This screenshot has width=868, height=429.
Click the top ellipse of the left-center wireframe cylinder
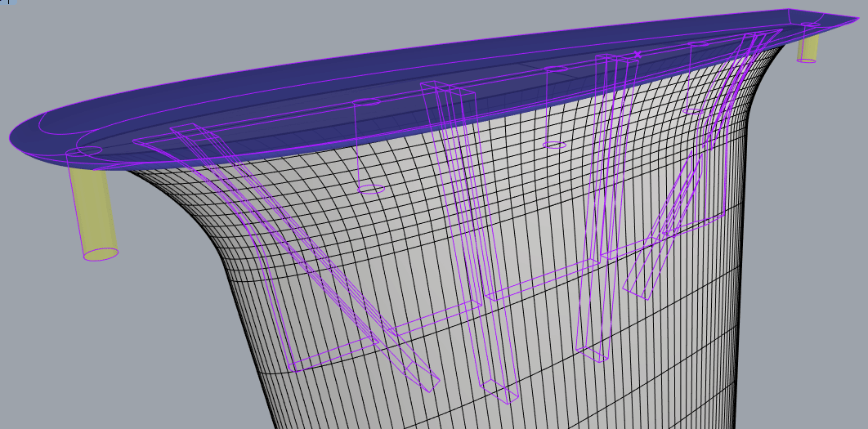(367, 102)
